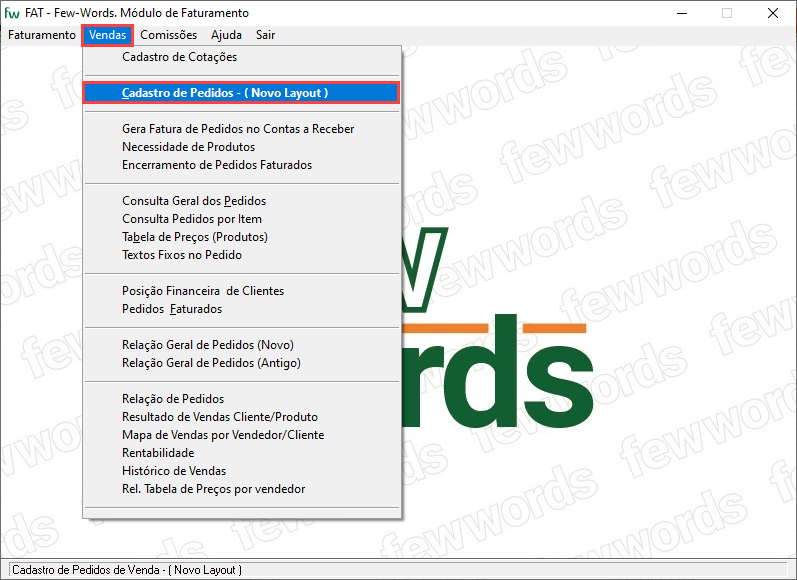Click the status bar text Cadastro de Pedidos de Venda
This screenshot has width=797, height=580.
coord(127,570)
